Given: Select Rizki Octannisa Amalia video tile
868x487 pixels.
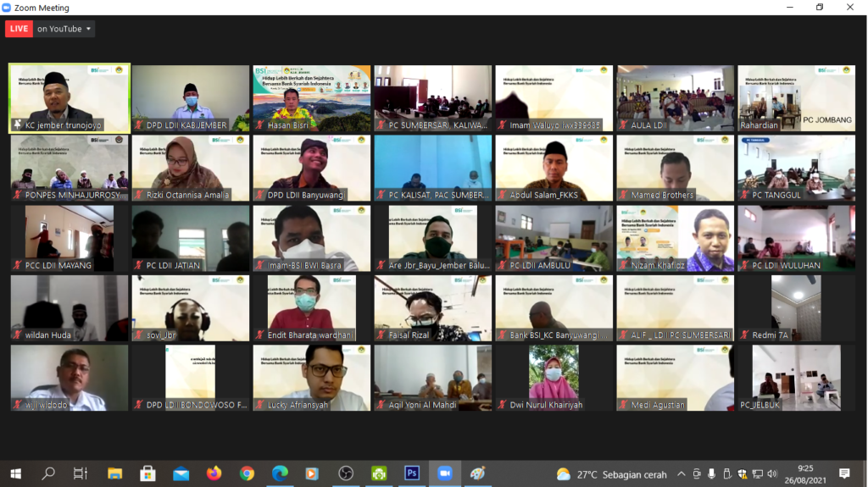Looking at the screenshot, I should pyautogui.click(x=191, y=169).
